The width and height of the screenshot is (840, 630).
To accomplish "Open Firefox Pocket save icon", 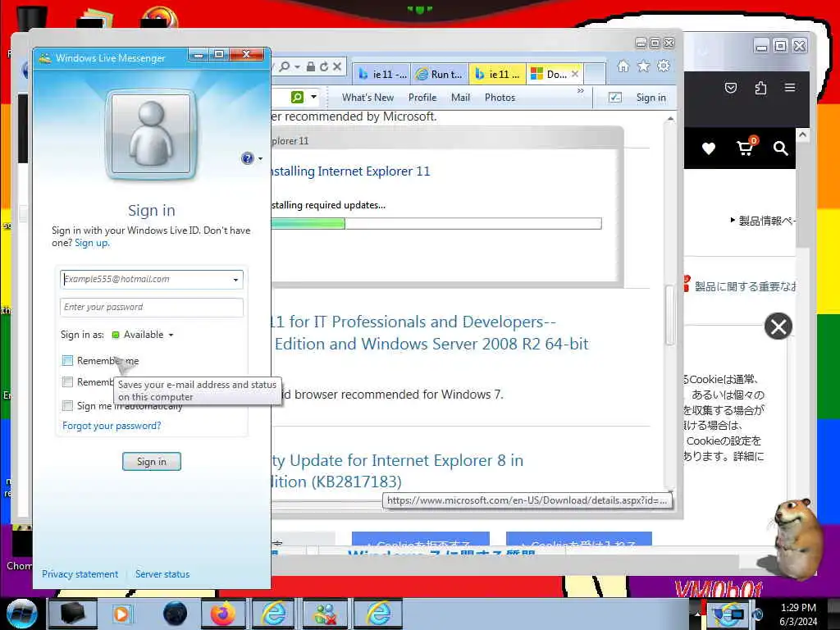I will tap(731, 88).
